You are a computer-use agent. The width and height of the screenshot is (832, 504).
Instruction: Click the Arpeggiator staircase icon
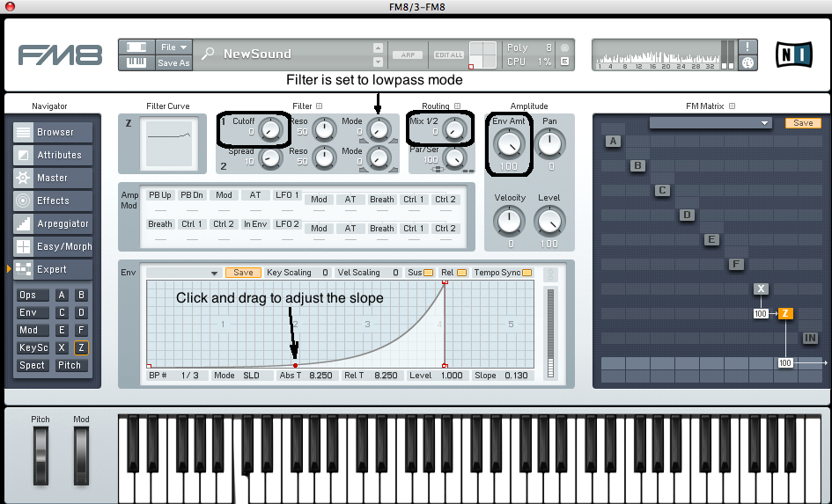pyautogui.click(x=23, y=223)
